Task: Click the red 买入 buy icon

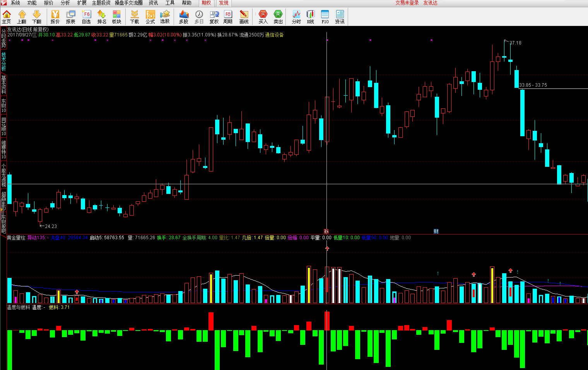Action: [x=263, y=17]
